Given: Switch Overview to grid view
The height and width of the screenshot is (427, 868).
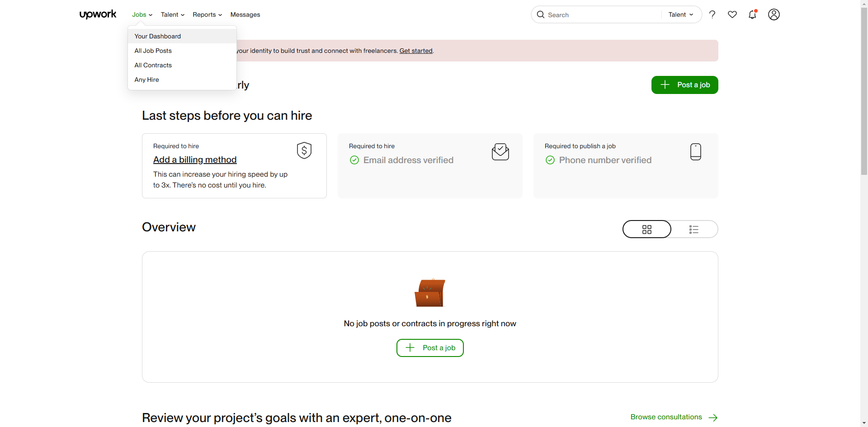Looking at the screenshot, I should (647, 229).
